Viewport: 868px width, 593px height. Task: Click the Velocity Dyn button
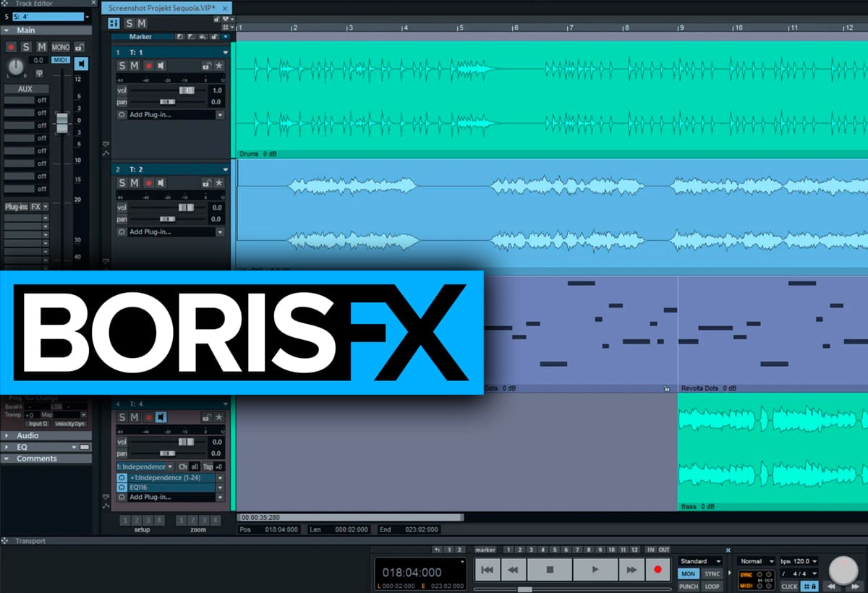(x=69, y=424)
